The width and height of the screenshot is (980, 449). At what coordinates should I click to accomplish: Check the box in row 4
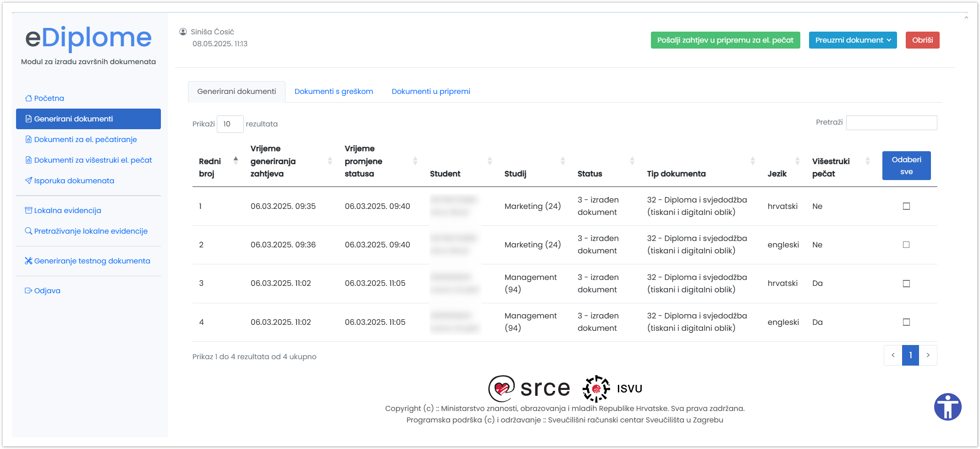tap(906, 322)
